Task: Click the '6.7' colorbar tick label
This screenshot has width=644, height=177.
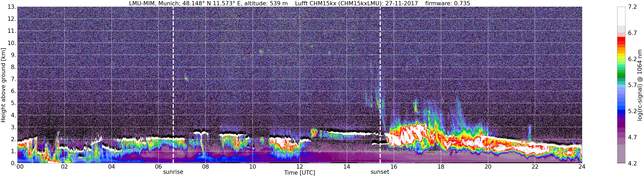Action: (x=632, y=33)
